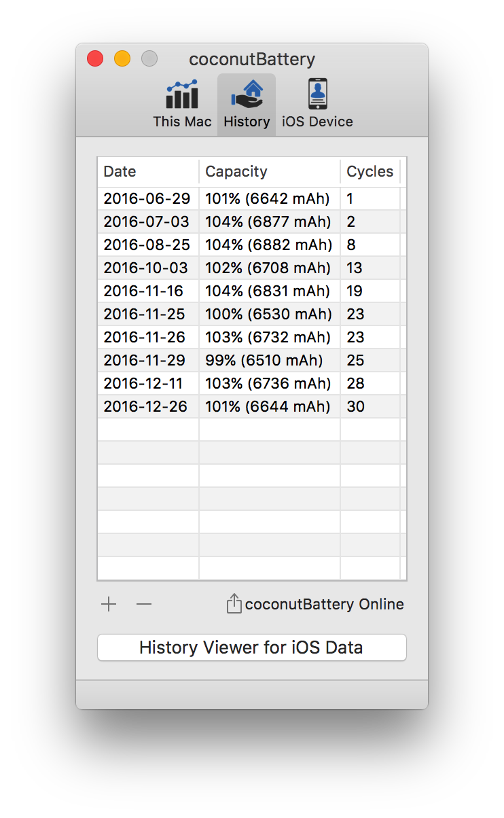
Task: Switch to the iOS Device tab
Action: 317,105
